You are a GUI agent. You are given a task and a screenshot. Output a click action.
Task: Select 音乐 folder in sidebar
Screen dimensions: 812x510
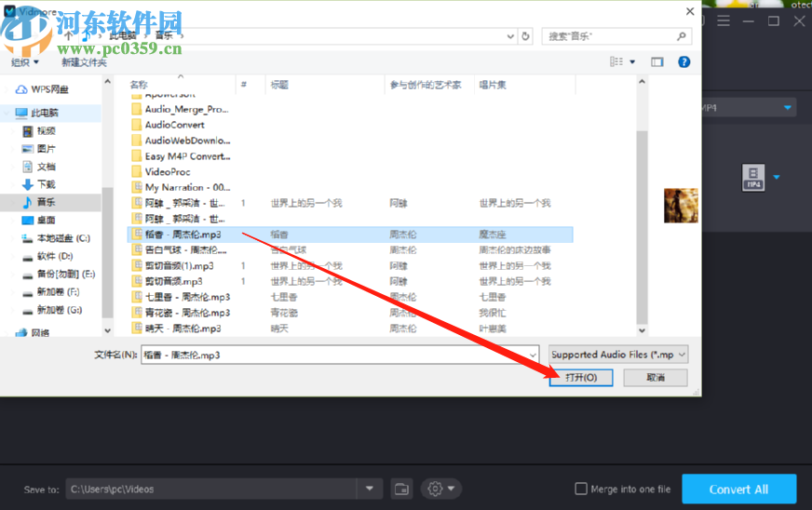[46, 203]
